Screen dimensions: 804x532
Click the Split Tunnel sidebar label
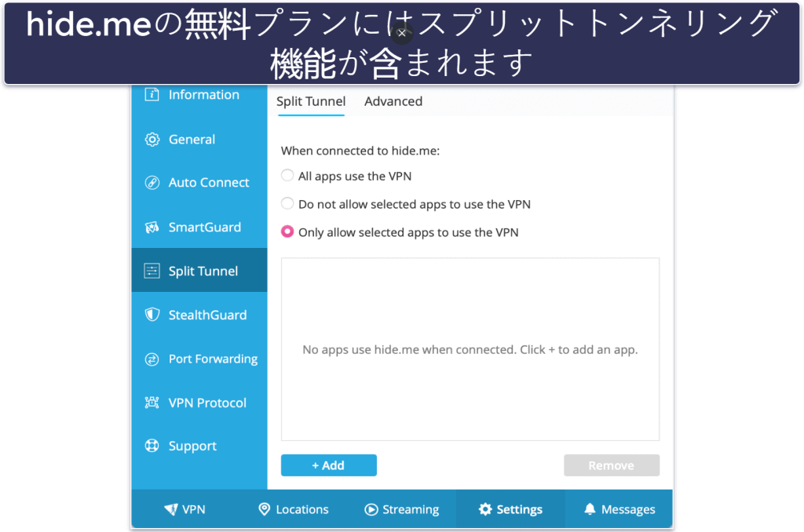click(203, 271)
